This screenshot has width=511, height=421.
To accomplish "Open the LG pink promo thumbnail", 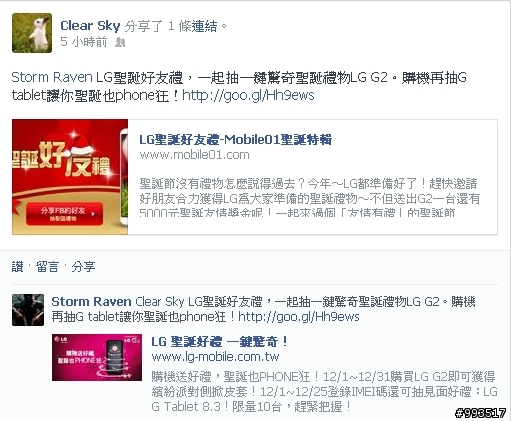I will coord(97,357).
